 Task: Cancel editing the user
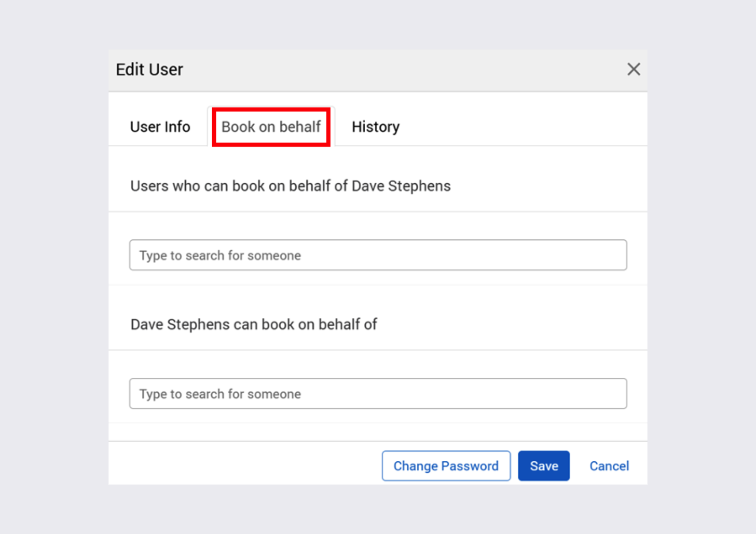point(609,466)
